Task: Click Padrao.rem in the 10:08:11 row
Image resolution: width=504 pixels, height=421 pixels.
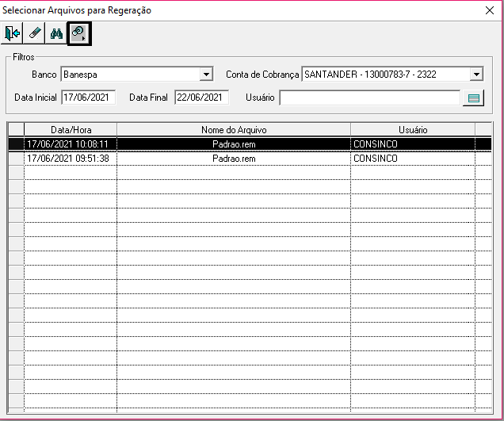Action: click(234, 144)
